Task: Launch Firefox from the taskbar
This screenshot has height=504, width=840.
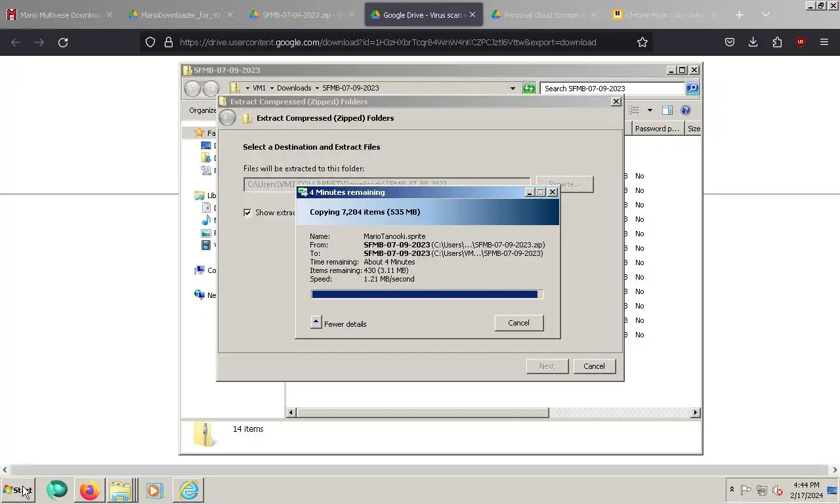Action: coord(90,490)
